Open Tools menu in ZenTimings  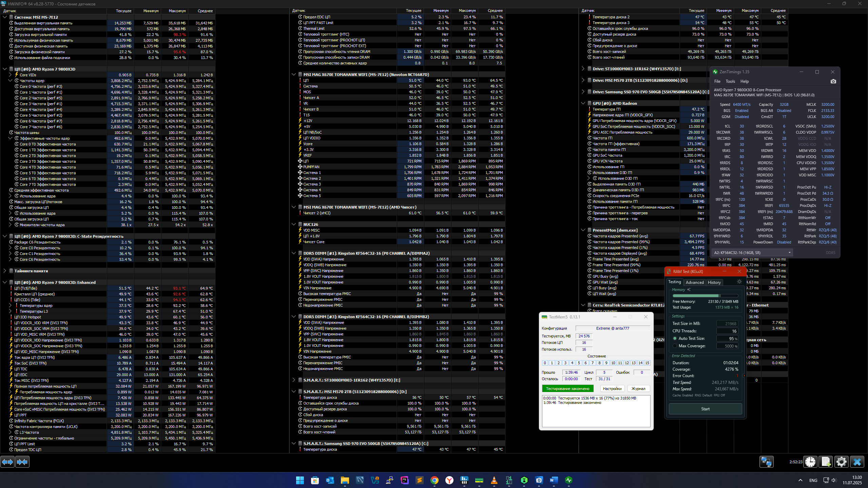(730, 81)
